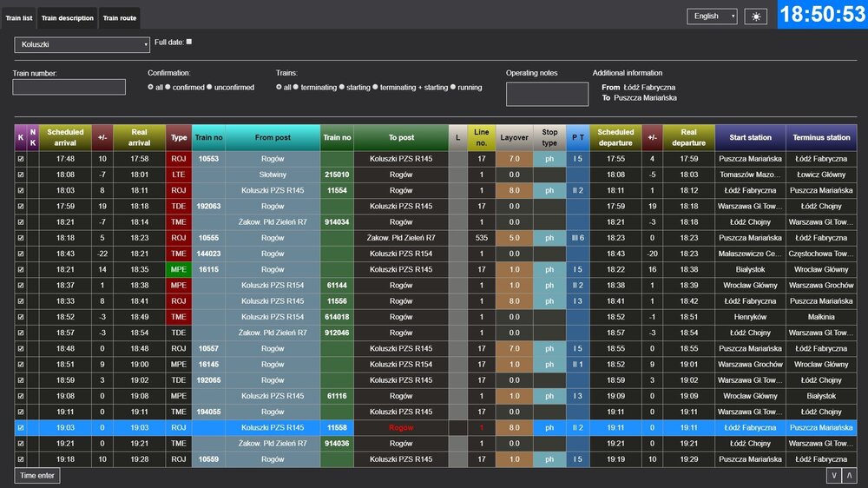Open the English language dropdown
The image size is (868, 488).
712,16
